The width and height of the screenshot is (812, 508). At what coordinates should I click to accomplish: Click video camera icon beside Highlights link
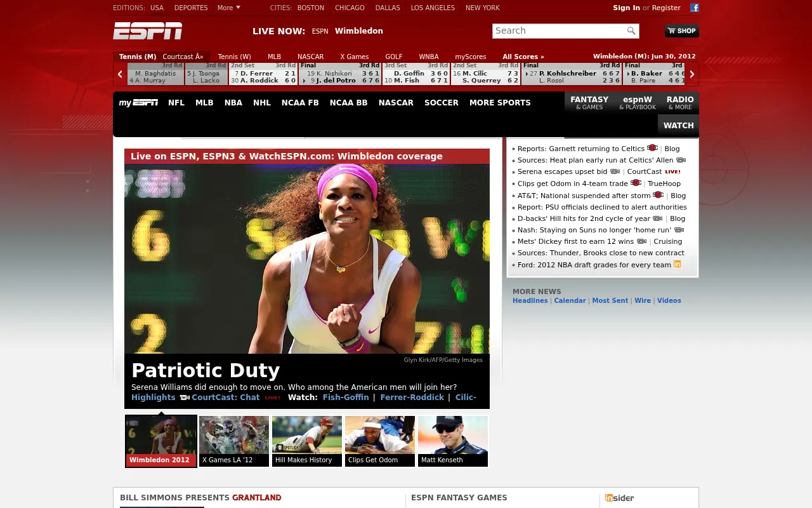click(185, 398)
